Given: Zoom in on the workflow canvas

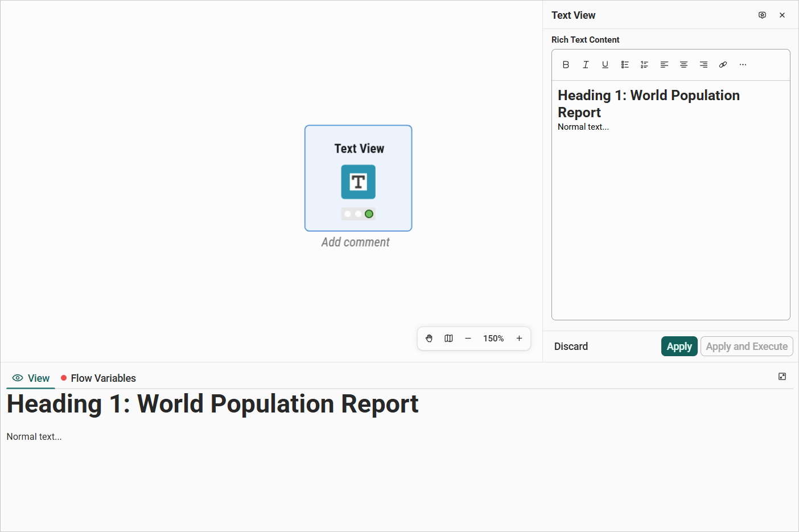Looking at the screenshot, I should pyautogui.click(x=519, y=339).
